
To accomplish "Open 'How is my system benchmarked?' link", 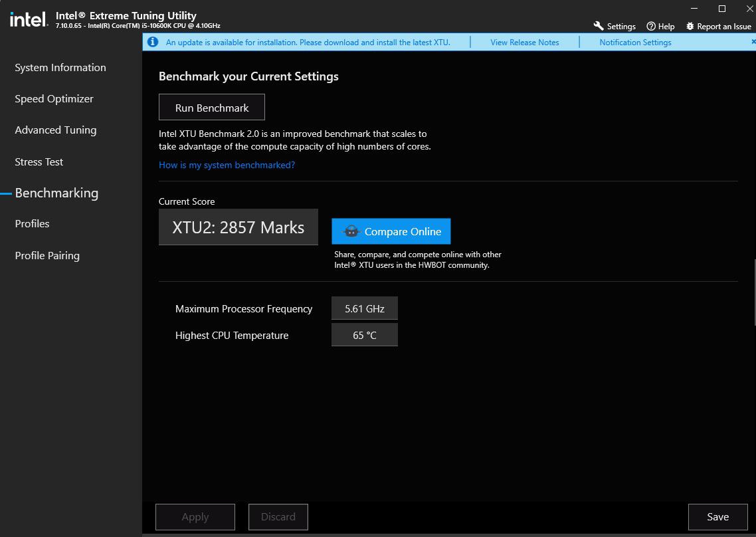I will (227, 165).
